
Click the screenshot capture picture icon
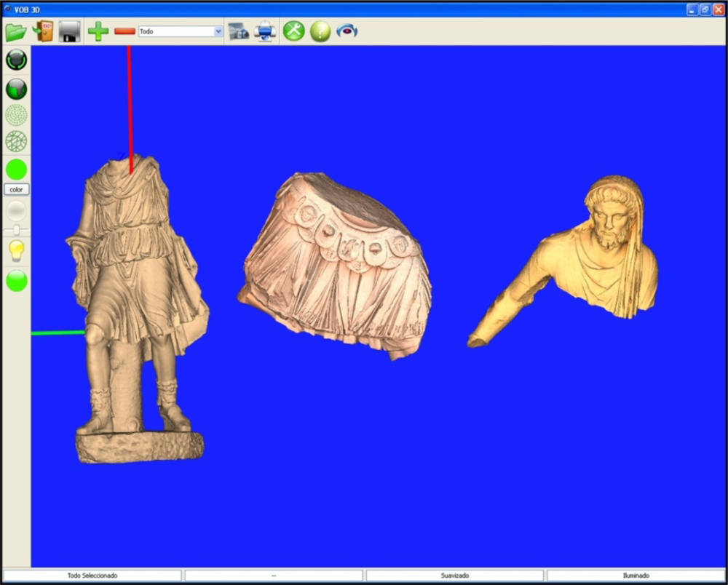coord(238,31)
